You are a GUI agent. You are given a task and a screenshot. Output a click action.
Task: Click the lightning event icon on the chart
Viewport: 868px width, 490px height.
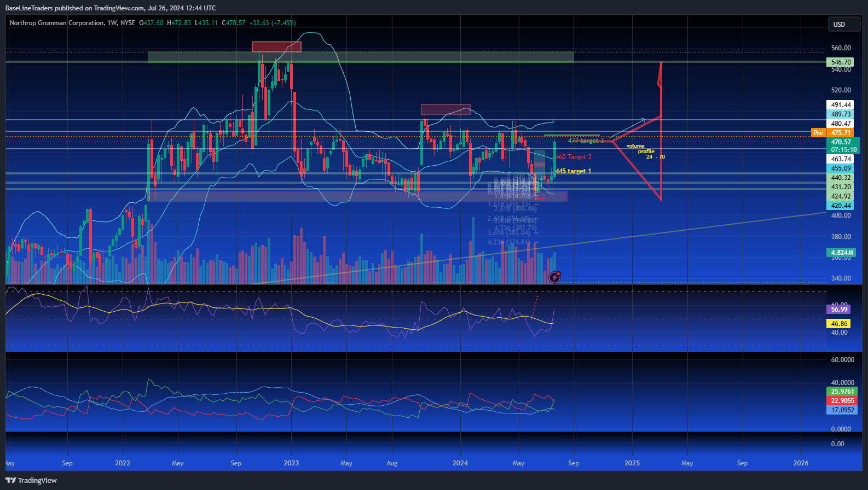click(x=554, y=277)
